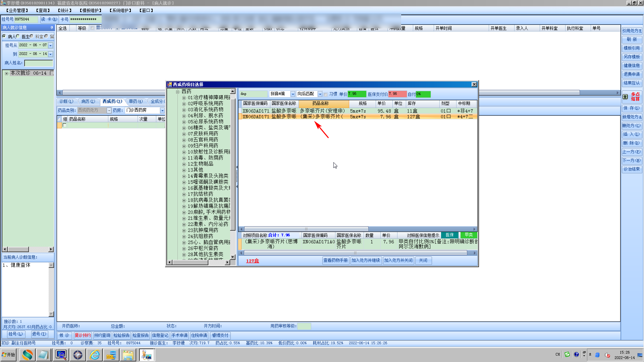Click the doctor workstation taskbar icon

(146, 355)
